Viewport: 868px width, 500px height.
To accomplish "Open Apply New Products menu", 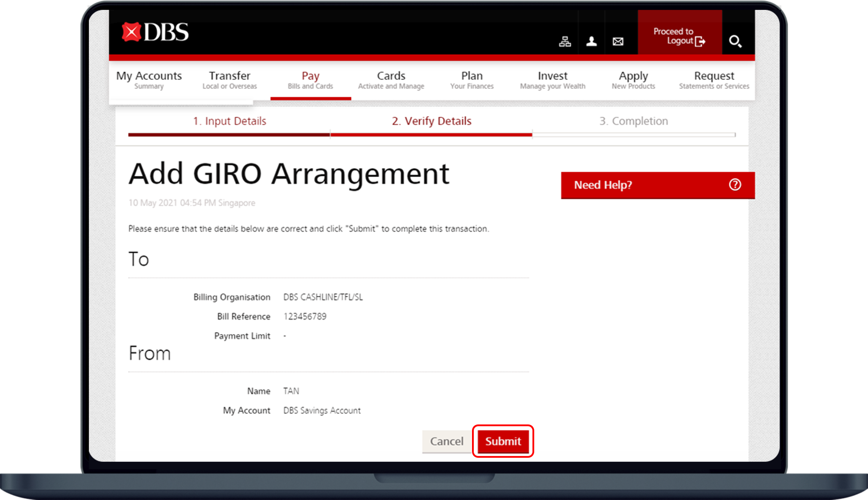I will 633,80.
